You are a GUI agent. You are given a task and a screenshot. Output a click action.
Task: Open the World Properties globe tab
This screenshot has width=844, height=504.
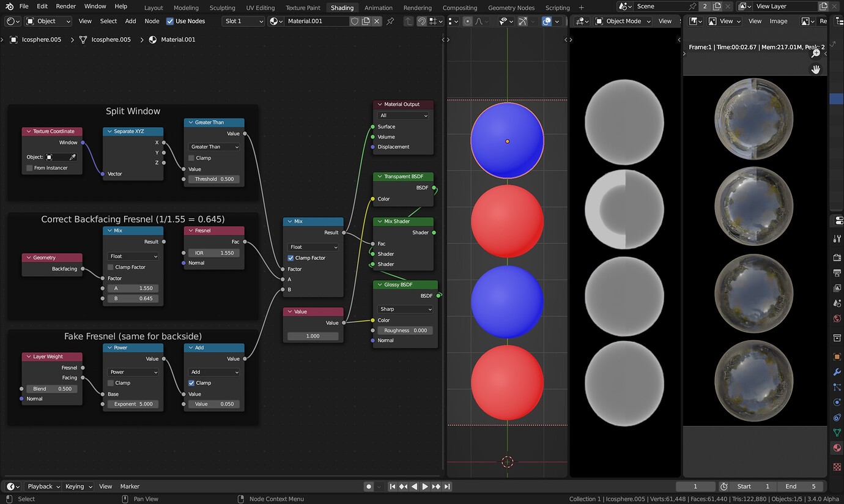(837, 318)
